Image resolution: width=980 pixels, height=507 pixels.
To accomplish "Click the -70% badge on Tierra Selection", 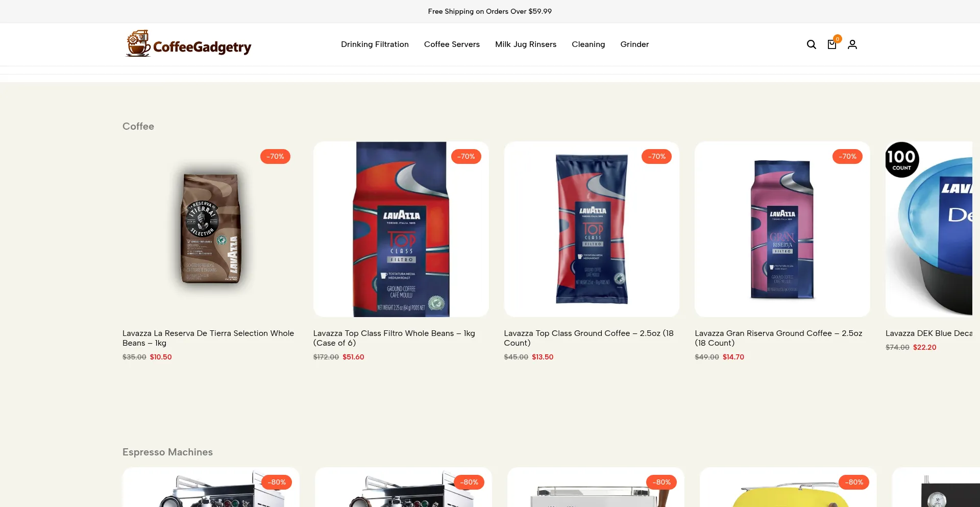I will tap(275, 156).
